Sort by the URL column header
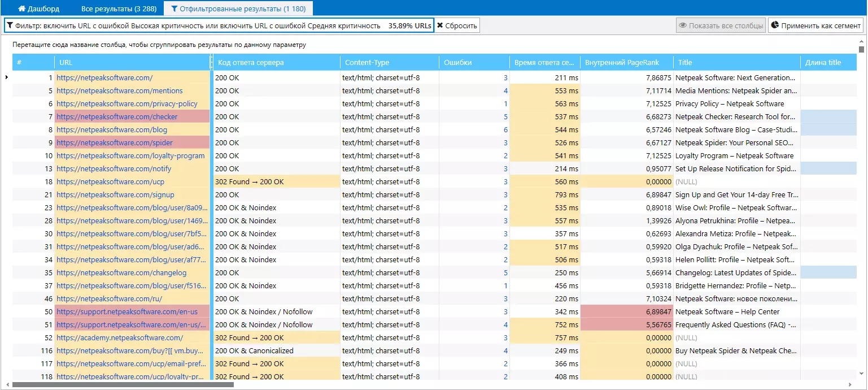The width and height of the screenshot is (868, 390). (x=133, y=63)
